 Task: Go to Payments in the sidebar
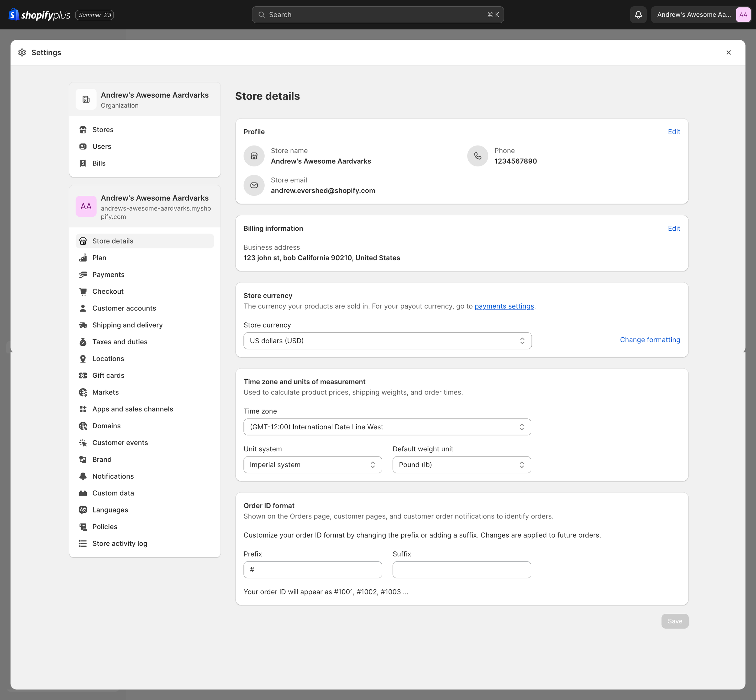pyautogui.click(x=108, y=275)
